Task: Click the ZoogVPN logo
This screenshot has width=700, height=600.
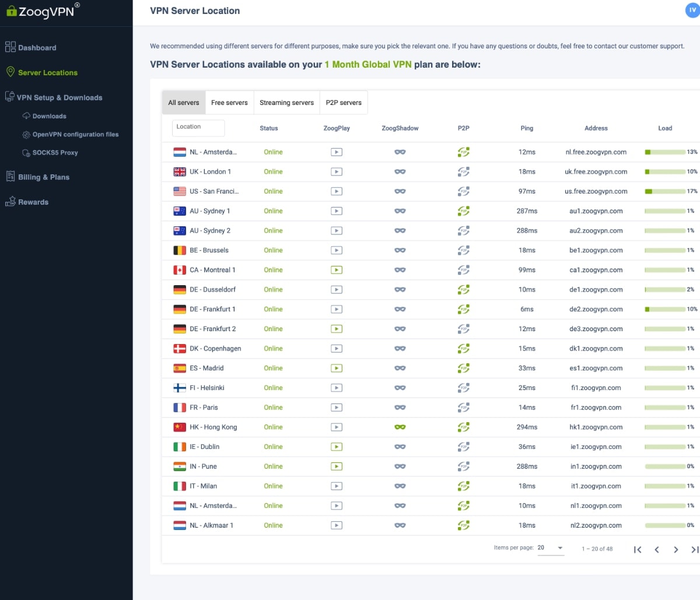Action: click(42, 10)
